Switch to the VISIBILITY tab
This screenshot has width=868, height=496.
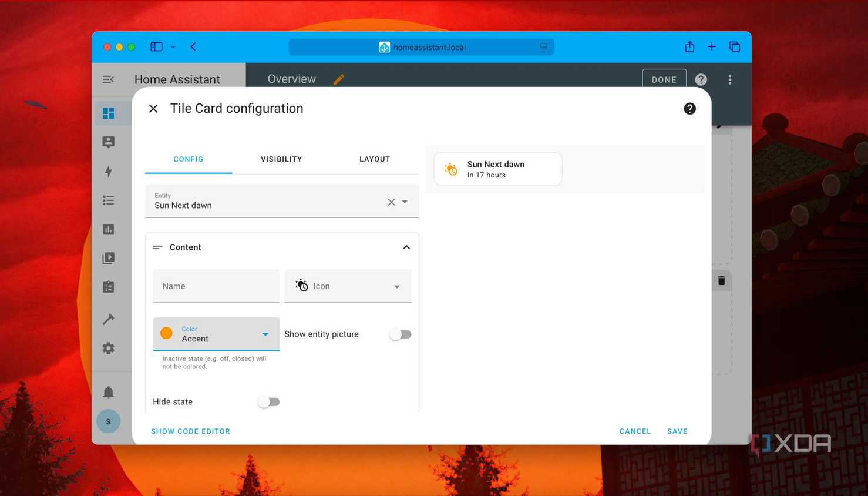coord(281,159)
